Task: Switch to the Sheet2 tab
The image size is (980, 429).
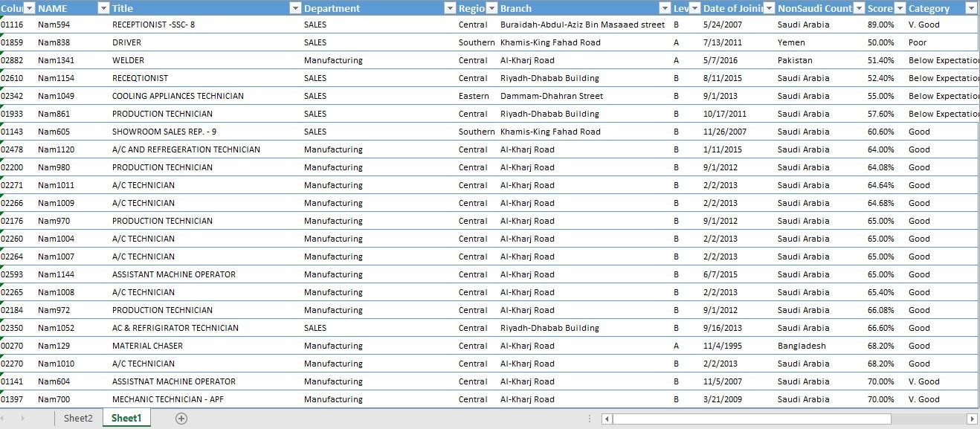Action: [78, 419]
